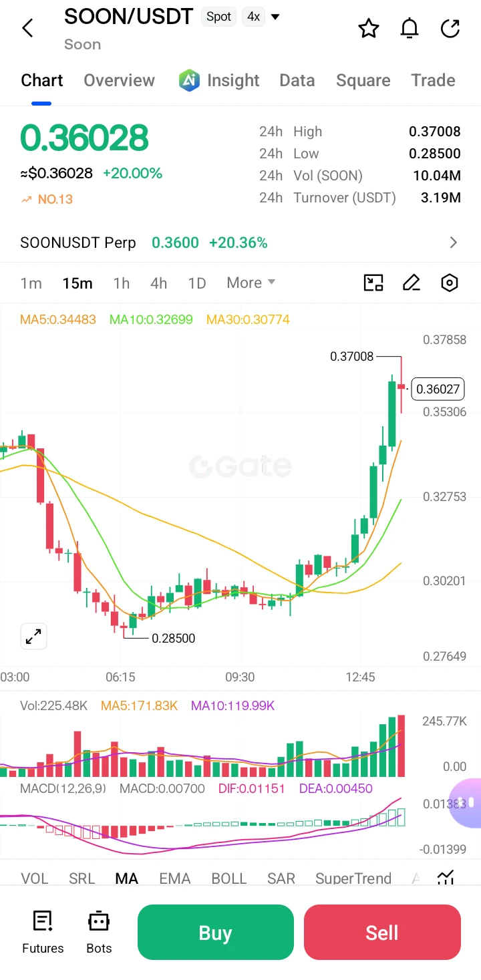Tap the NO.13 ranking trend icon

[27, 199]
